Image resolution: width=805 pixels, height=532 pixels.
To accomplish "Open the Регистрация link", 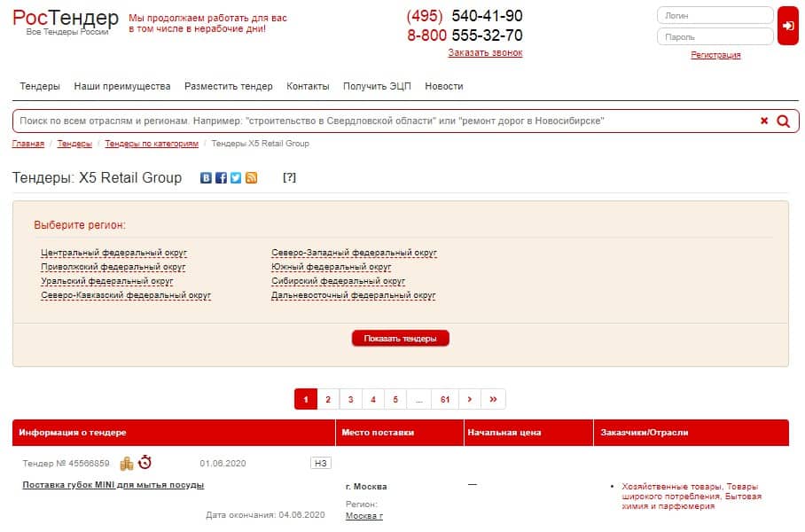I will point(715,55).
